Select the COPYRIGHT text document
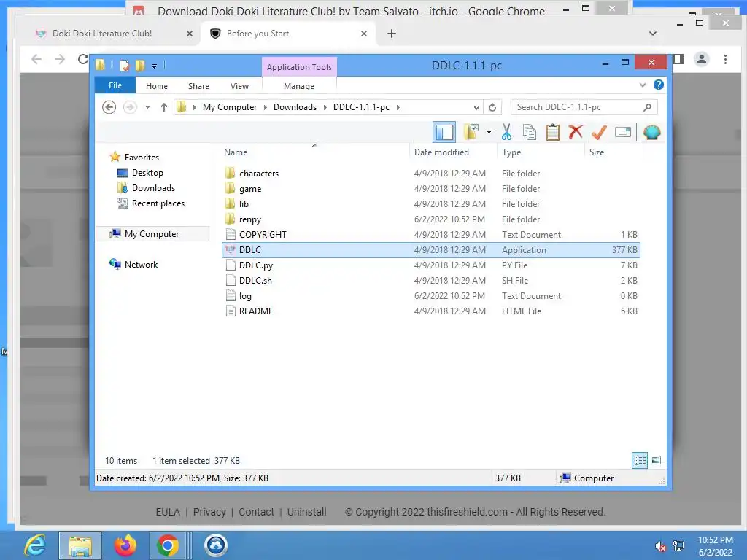 coord(431,234)
